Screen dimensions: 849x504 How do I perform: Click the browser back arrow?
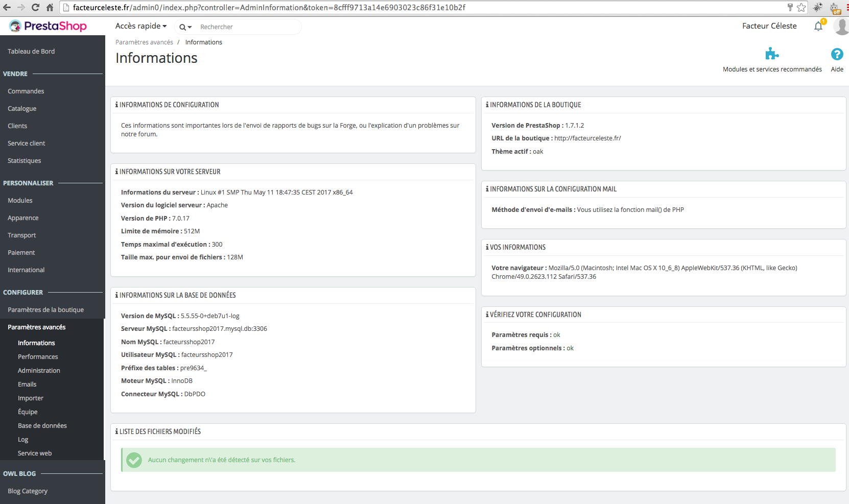[x=7, y=8]
